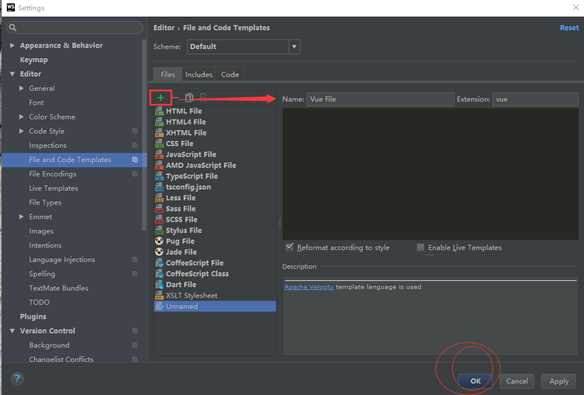
Task: Switch to the Files tab
Action: [x=168, y=74]
